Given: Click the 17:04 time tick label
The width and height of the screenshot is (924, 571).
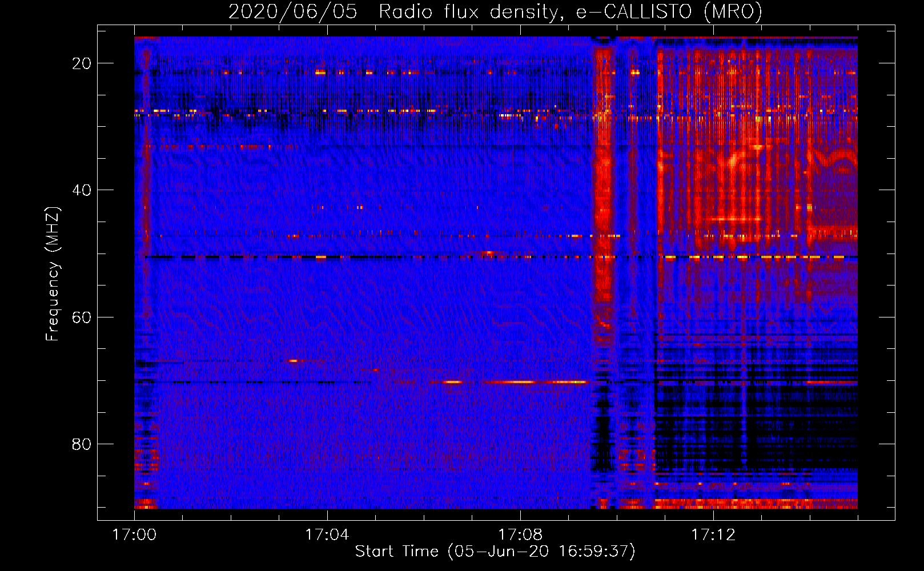Looking at the screenshot, I should [327, 535].
